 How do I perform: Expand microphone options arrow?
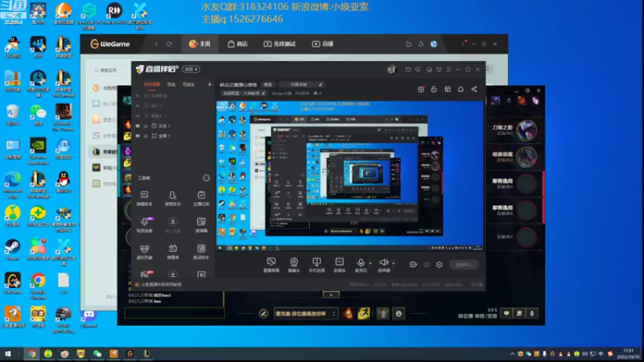[370, 263]
